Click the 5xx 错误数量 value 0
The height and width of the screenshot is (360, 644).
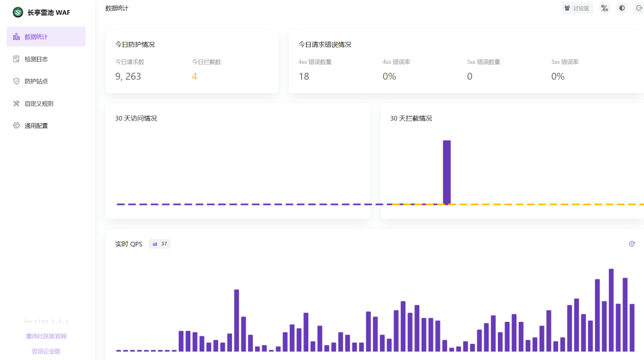click(469, 76)
